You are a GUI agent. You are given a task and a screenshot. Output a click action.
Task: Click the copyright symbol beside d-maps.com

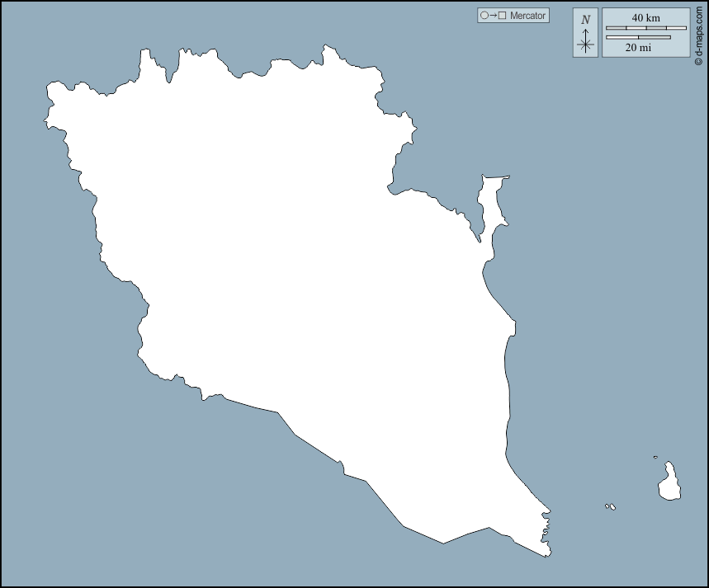[x=700, y=63]
